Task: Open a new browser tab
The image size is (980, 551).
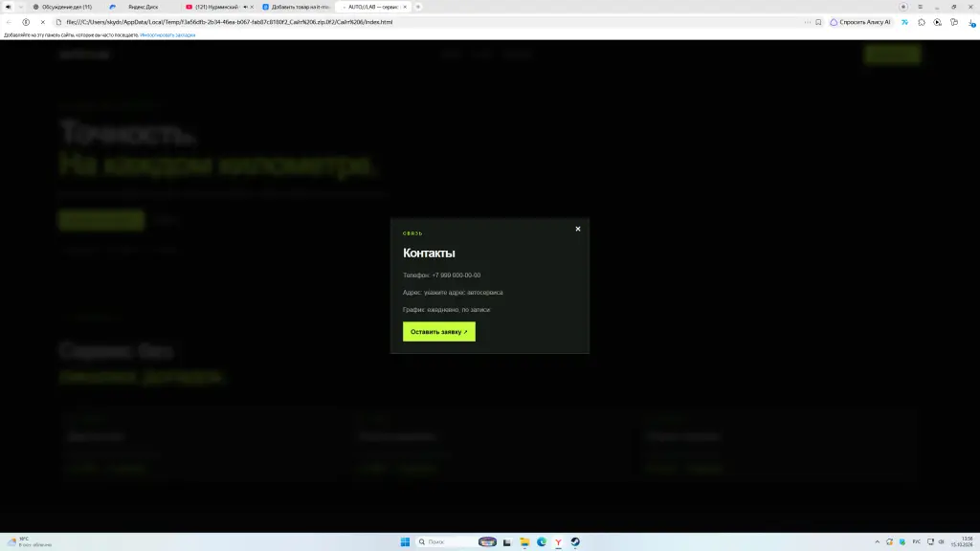Action: [418, 7]
